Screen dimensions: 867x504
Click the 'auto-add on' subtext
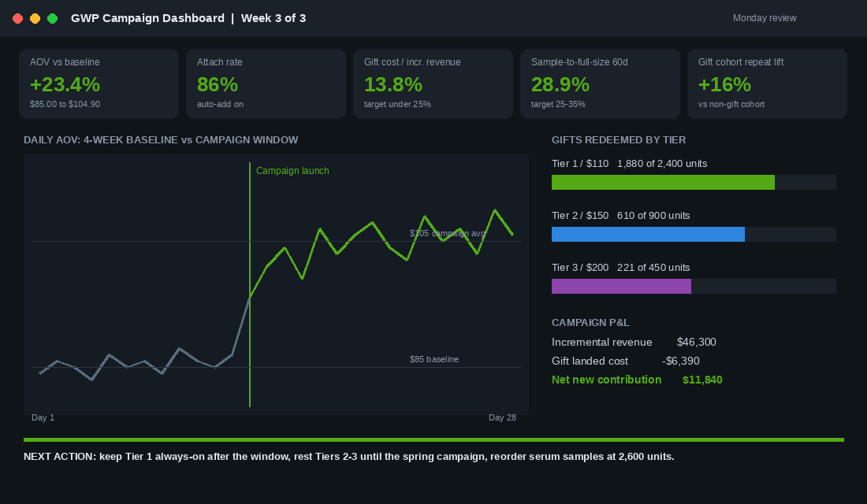click(220, 104)
